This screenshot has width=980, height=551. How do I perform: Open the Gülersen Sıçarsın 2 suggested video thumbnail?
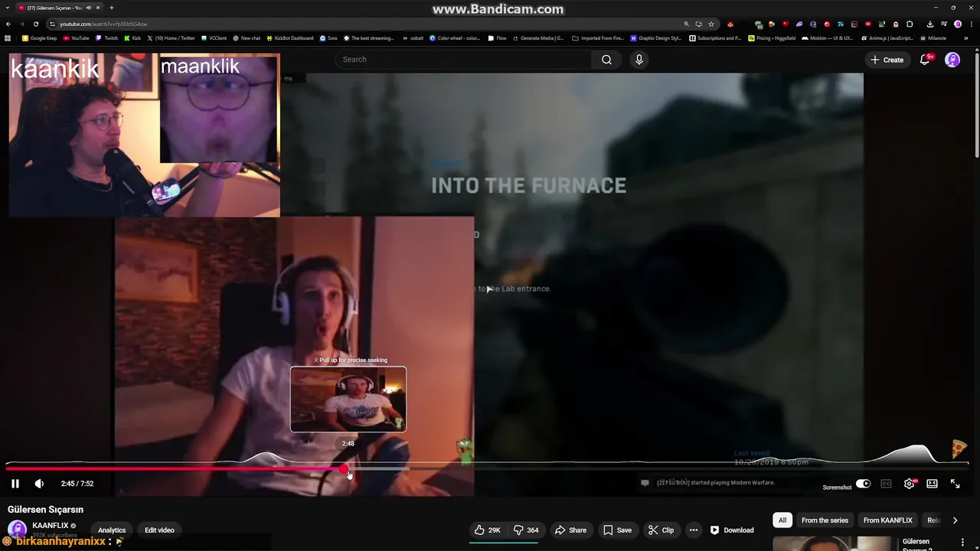835,544
